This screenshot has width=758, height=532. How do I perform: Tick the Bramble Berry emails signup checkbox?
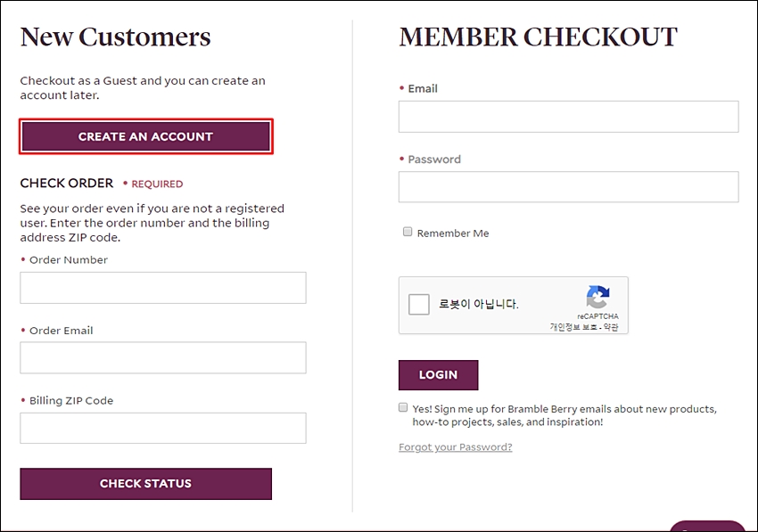[403, 407]
